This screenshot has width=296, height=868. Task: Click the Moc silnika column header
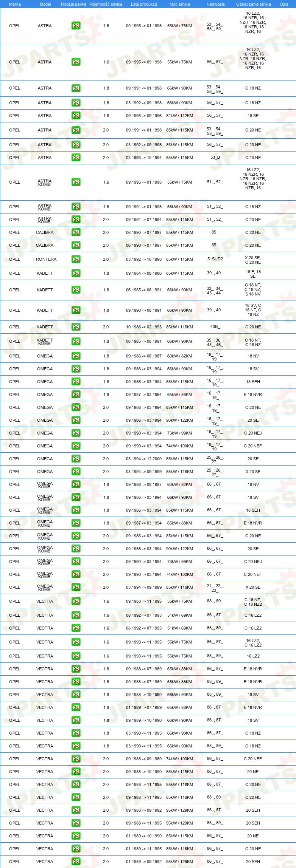coord(180,4)
